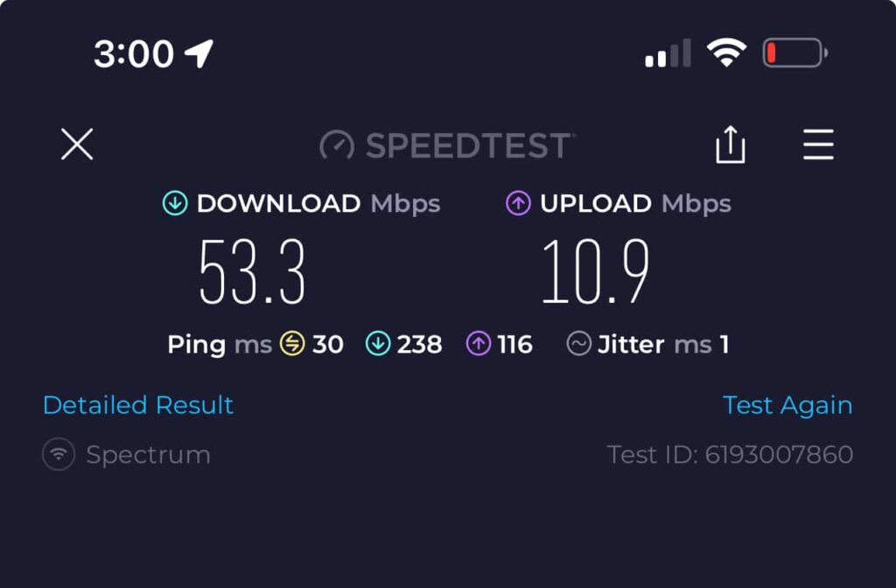
Task: Open the hamburger menu
Action: click(818, 144)
